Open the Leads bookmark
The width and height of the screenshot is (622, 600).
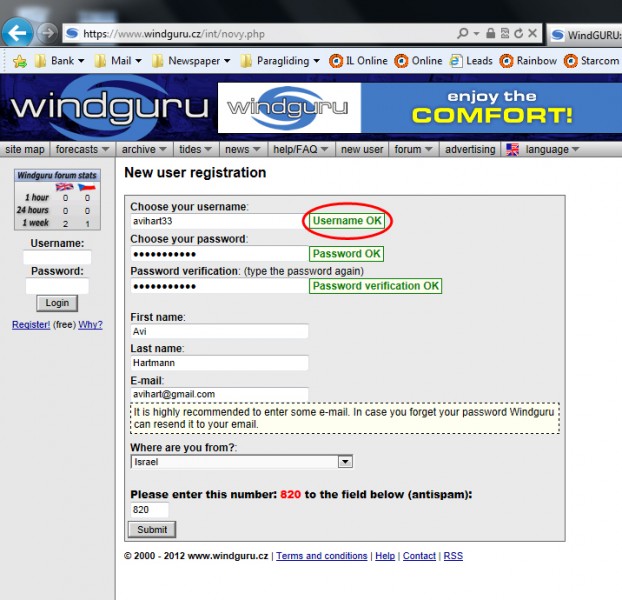pos(471,61)
